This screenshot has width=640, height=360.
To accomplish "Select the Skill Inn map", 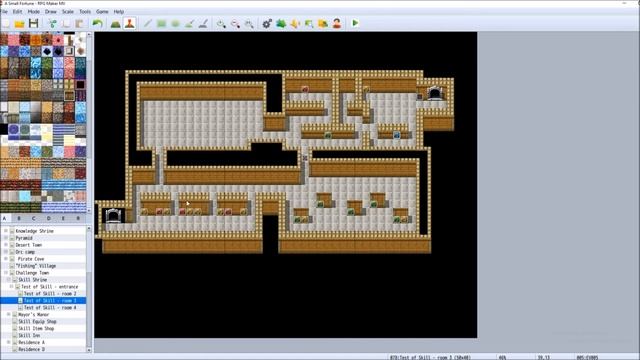I will tap(29, 336).
